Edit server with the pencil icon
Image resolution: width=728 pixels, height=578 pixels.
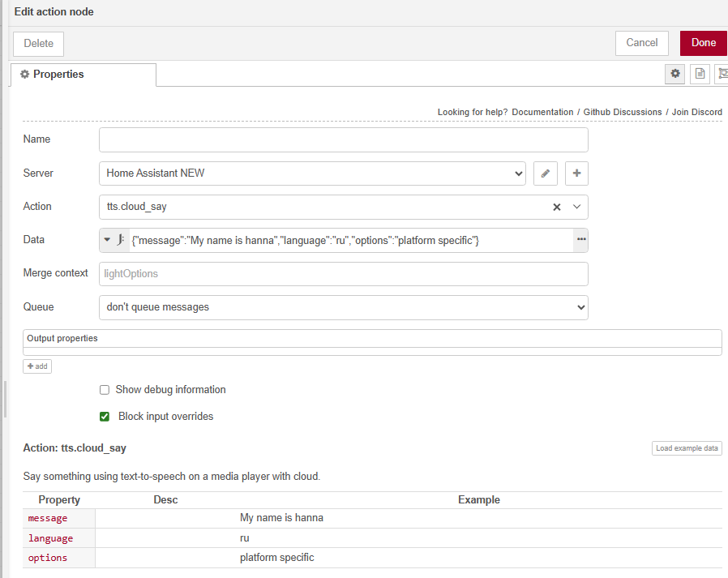[x=546, y=173]
